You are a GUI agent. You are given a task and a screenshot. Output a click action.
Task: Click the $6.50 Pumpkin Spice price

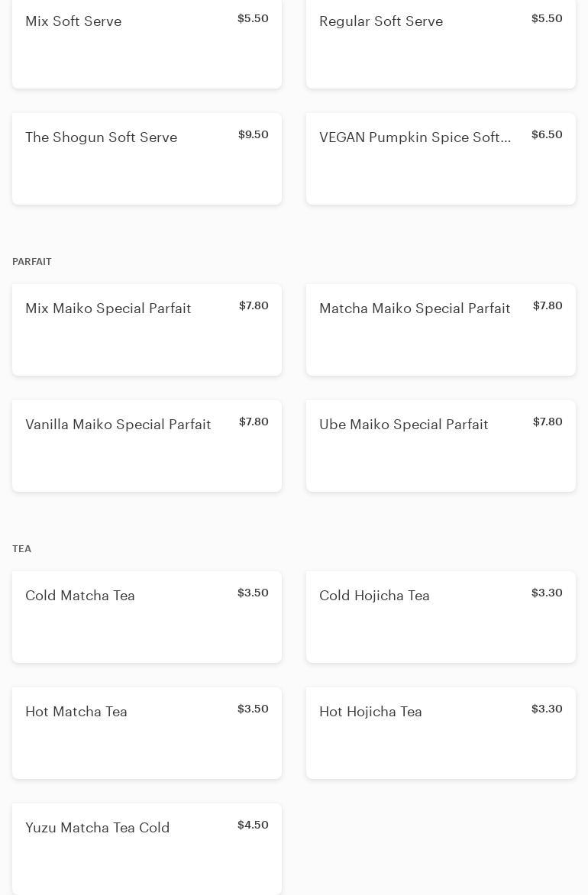(x=547, y=134)
